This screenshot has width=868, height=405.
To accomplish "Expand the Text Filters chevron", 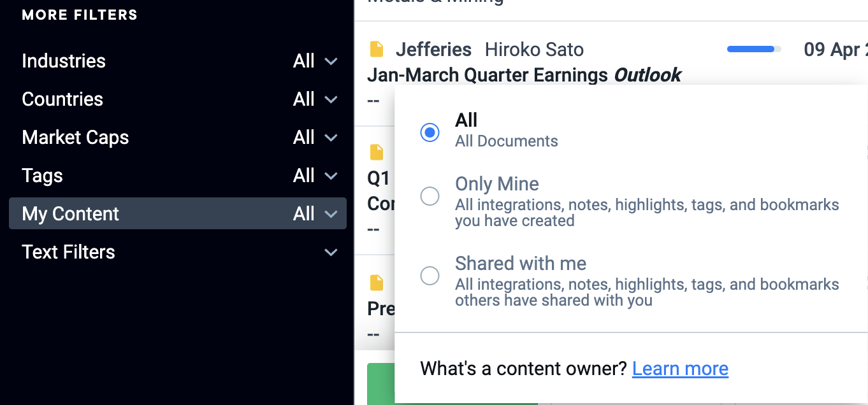I will coord(331,253).
